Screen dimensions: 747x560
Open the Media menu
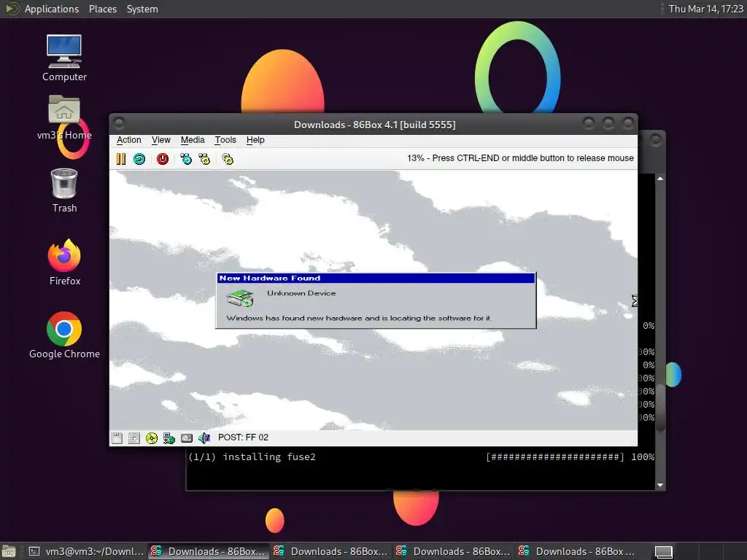point(193,140)
